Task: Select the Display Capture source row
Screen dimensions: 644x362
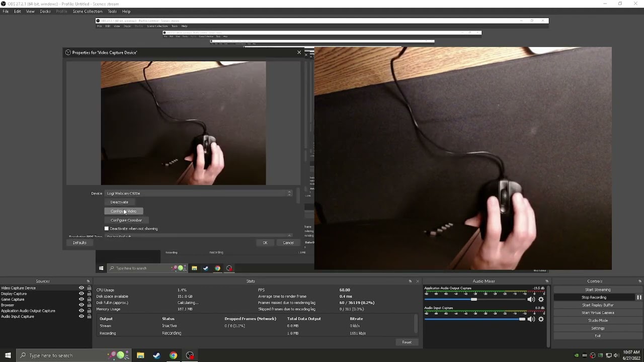Action: (46, 294)
